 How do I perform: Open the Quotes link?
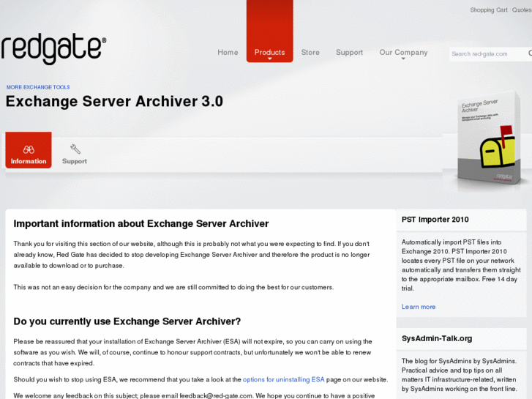click(522, 10)
